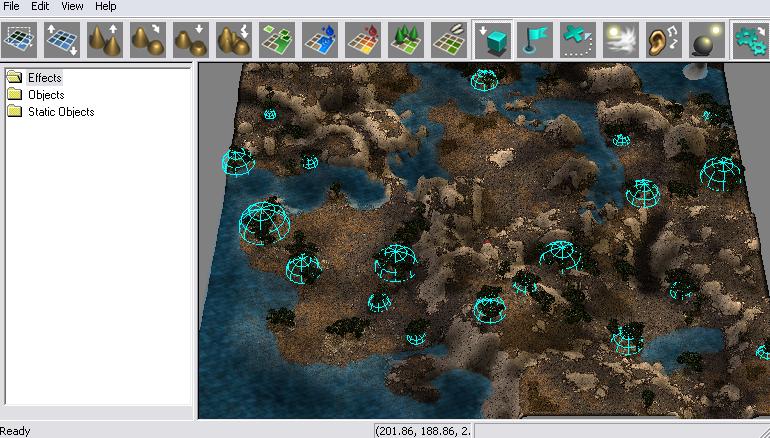The height and width of the screenshot is (438, 770).
Task: Toggle the gears settings toolbar button
Action: pyautogui.click(x=750, y=39)
